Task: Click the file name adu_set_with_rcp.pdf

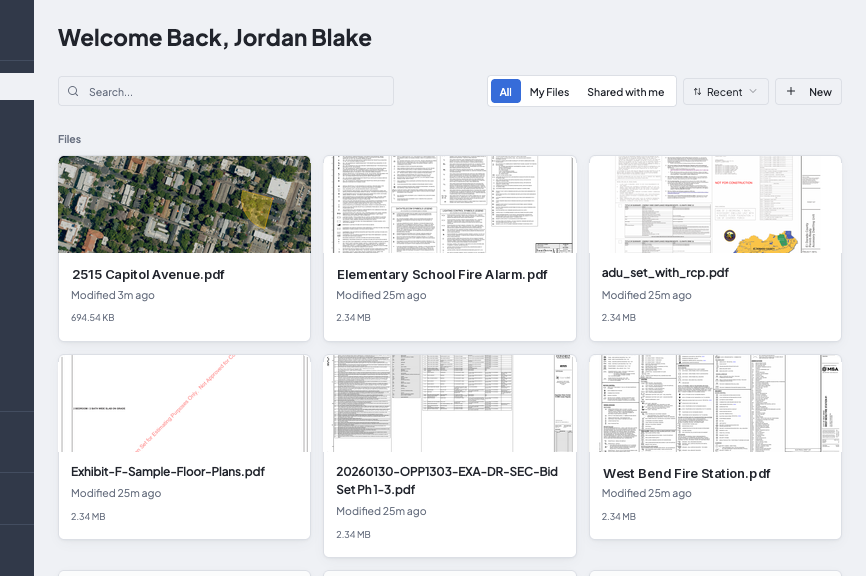Action: (x=665, y=273)
